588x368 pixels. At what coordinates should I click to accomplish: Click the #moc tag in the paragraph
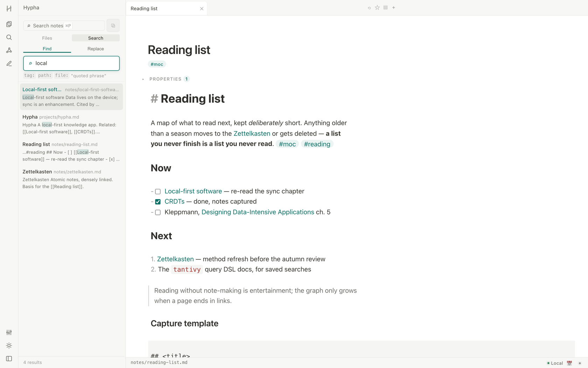tap(287, 144)
